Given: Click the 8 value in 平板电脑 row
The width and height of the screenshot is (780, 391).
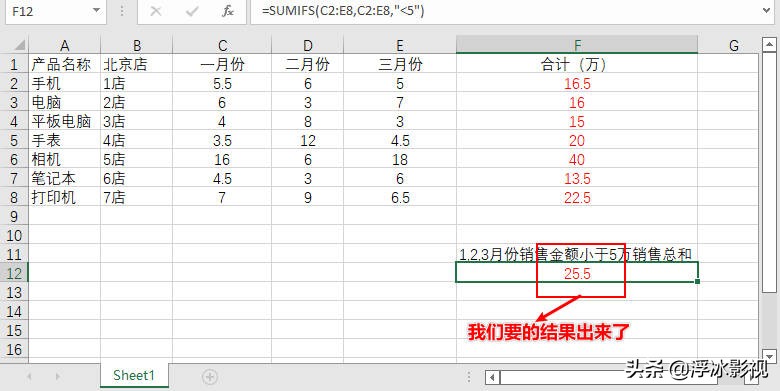Looking at the screenshot, I should [x=308, y=121].
